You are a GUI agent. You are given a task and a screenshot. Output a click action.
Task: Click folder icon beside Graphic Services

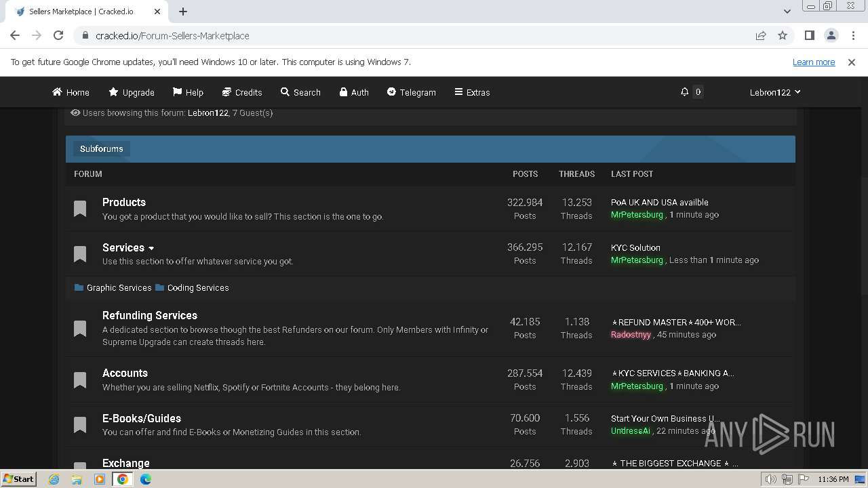pos(79,287)
